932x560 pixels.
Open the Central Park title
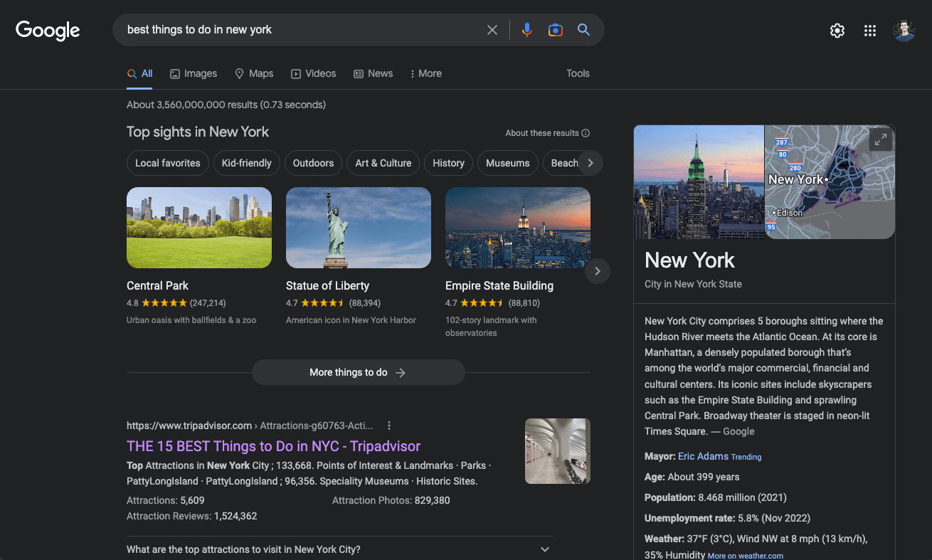(157, 285)
